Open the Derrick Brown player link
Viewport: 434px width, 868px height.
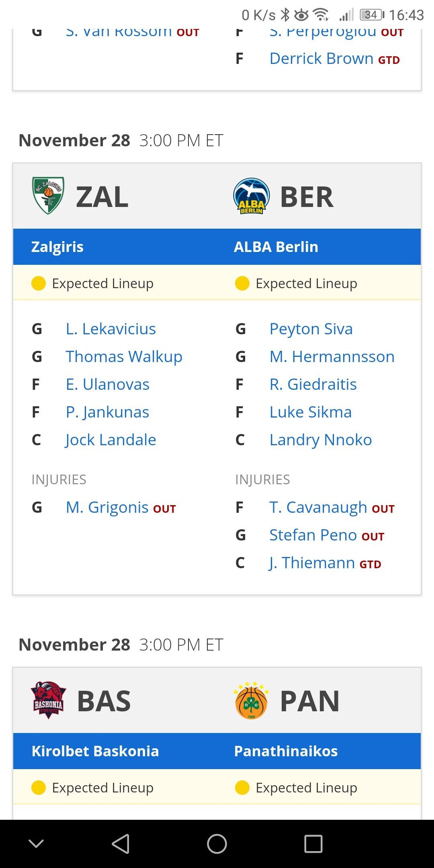point(321,59)
